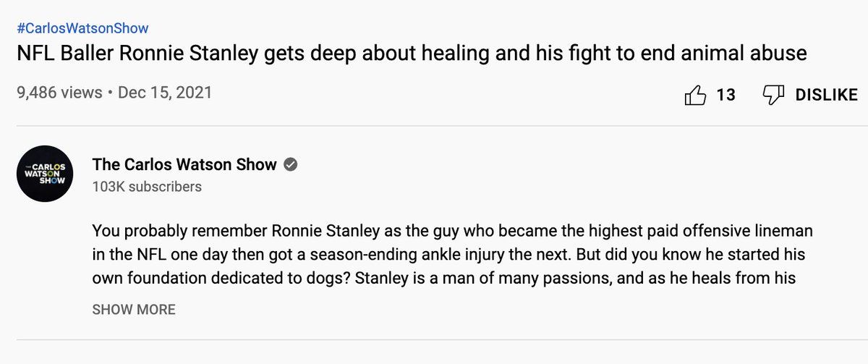Screen dimensions: 868x364
Task: Click The Carlos Watson Show channel name
Action: 184,164
